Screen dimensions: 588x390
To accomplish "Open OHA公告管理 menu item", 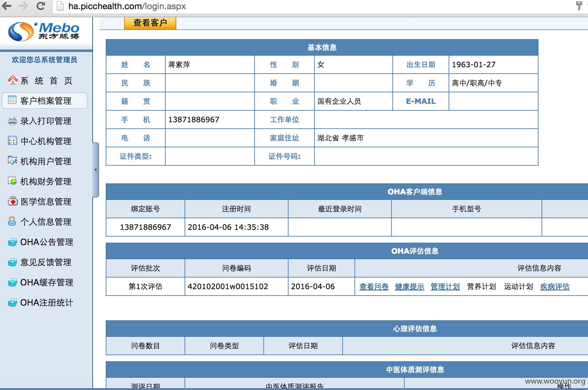I will coord(47,242).
